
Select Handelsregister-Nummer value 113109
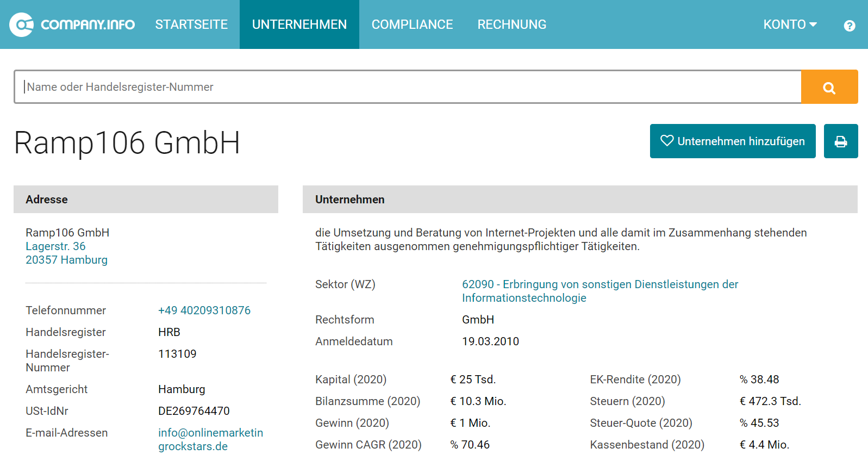tap(177, 354)
